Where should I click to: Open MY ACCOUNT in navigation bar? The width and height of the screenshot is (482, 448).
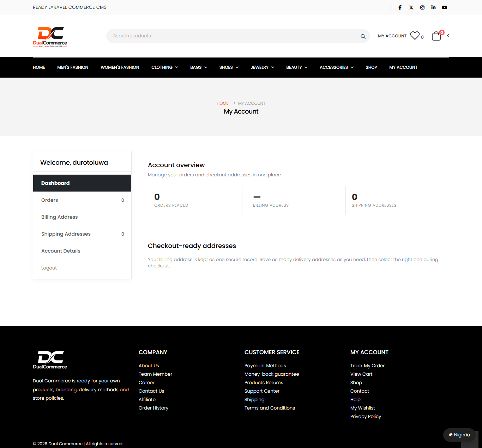pyautogui.click(x=403, y=67)
